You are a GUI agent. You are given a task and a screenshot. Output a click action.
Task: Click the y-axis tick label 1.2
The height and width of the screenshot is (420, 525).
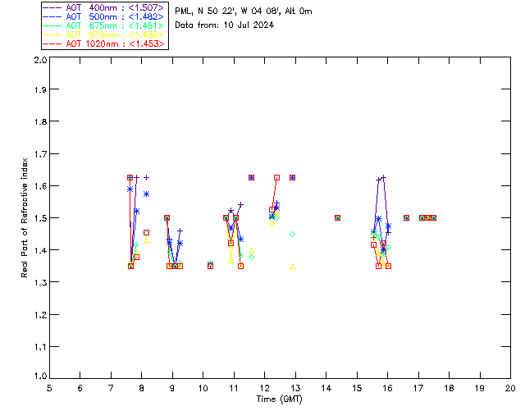click(40, 315)
